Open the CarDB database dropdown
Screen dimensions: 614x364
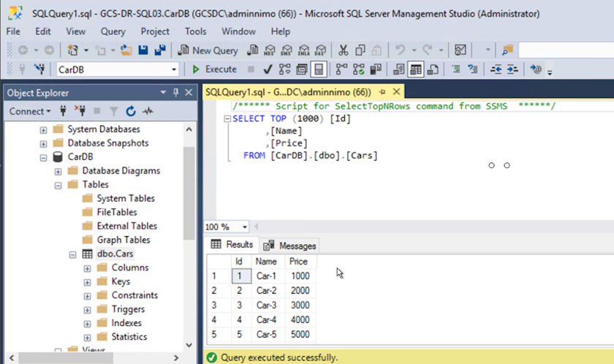pos(174,69)
